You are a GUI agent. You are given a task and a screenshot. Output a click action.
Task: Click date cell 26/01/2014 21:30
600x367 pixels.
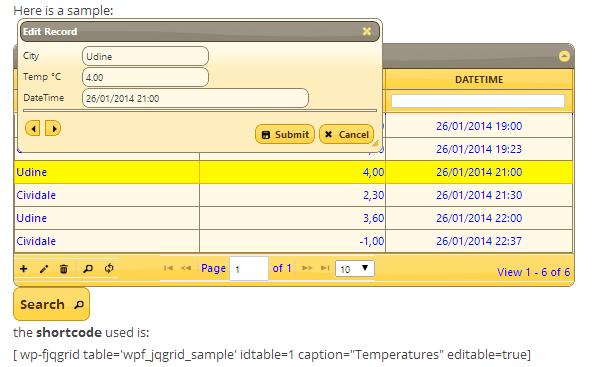click(x=479, y=195)
